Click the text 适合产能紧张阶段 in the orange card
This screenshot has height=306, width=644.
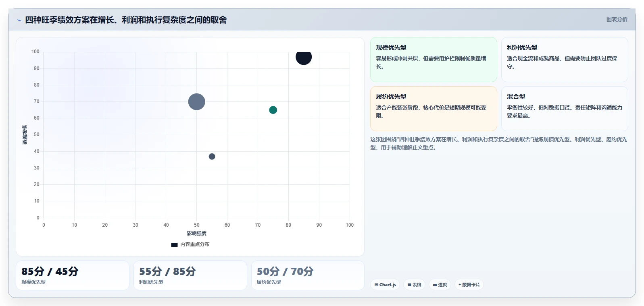coord(397,108)
